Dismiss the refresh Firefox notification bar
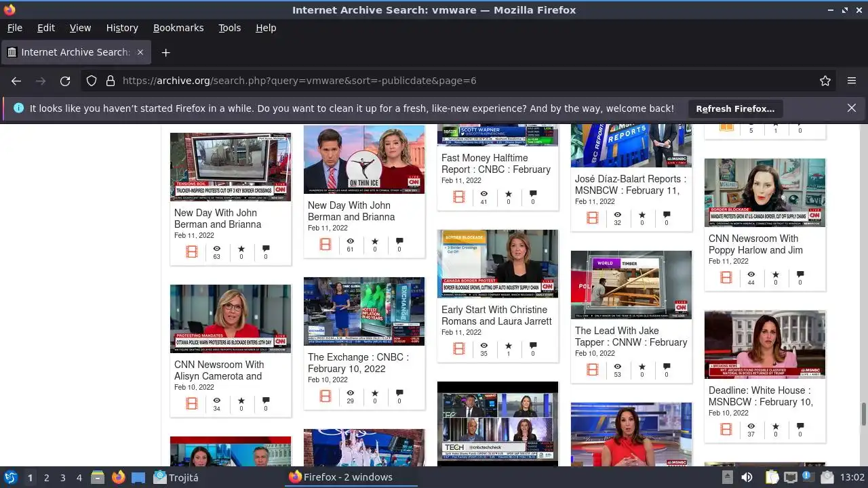The height and width of the screenshot is (488, 868). [x=852, y=108]
